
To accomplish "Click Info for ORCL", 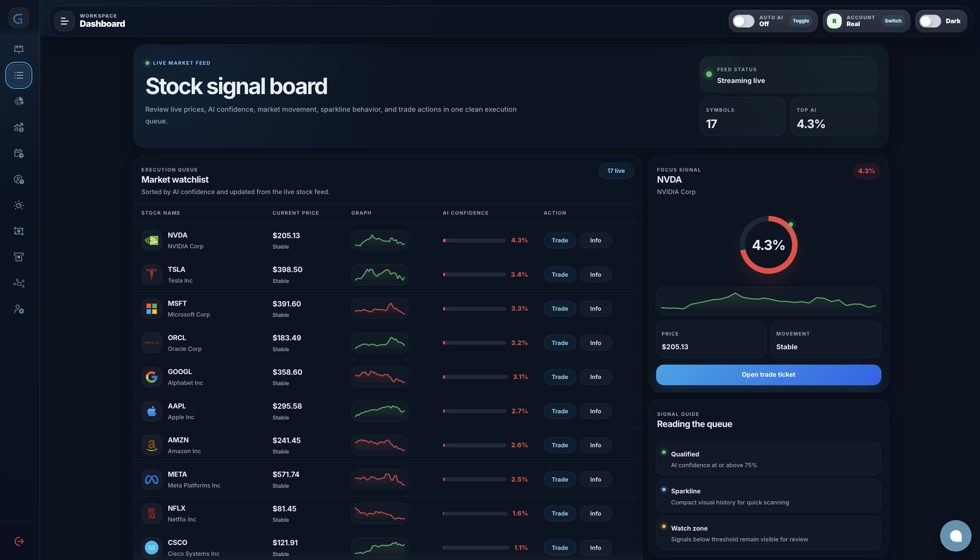I will point(596,343).
